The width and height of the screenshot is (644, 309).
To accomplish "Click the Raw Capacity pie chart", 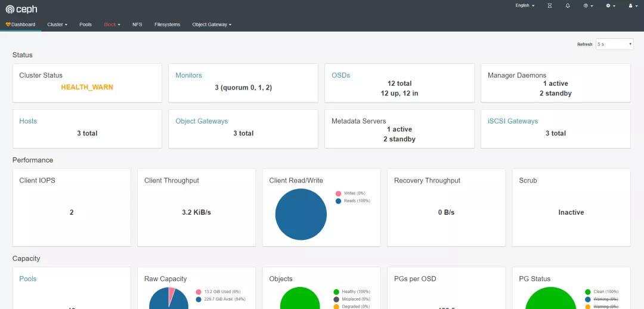I will click(168, 298).
